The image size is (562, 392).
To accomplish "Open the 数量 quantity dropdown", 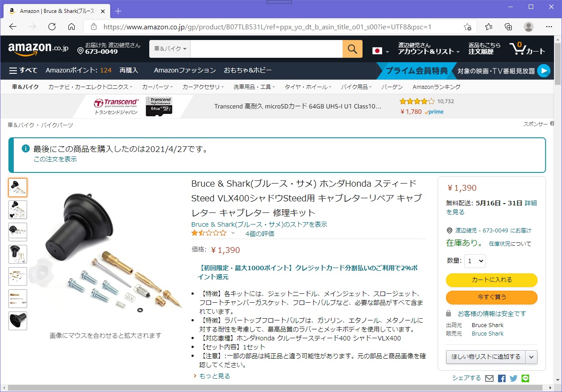I will coord(474,261).
